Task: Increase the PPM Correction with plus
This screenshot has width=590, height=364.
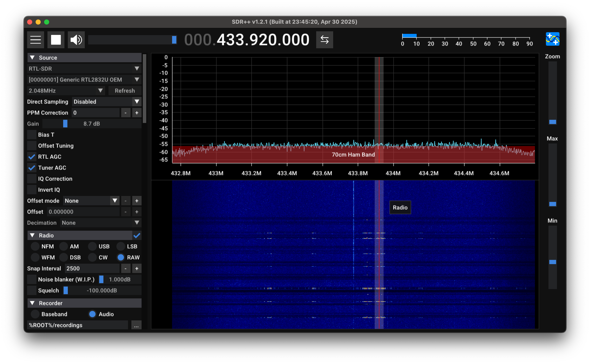Action: 137,113
